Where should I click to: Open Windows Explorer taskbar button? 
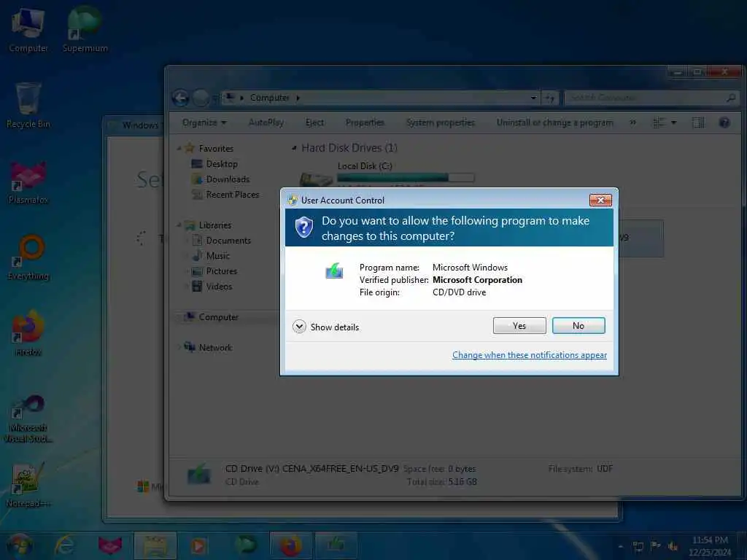tap(155, 545)
